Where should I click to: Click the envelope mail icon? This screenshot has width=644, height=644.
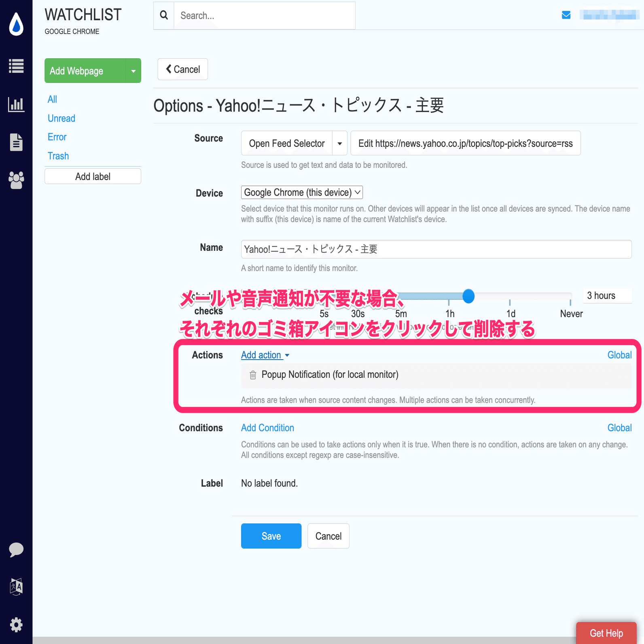click(566, 15)
